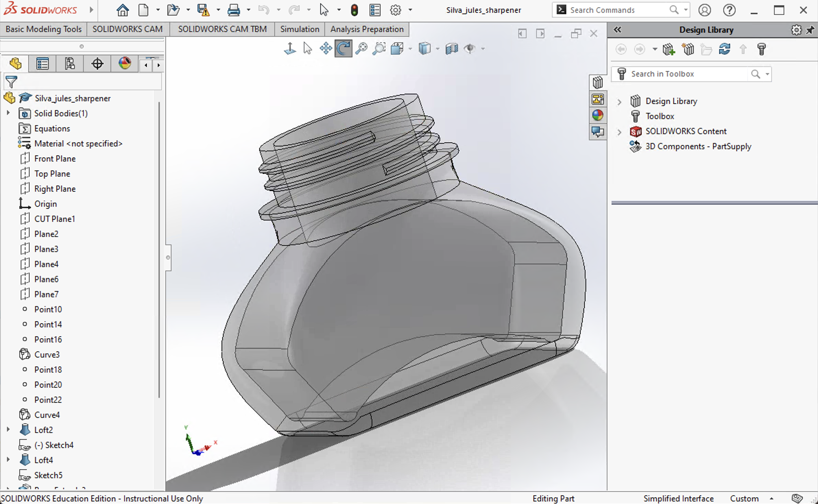Open the Options gear icon
This screenshot has height=504, width=818.
tap(396, 10)
